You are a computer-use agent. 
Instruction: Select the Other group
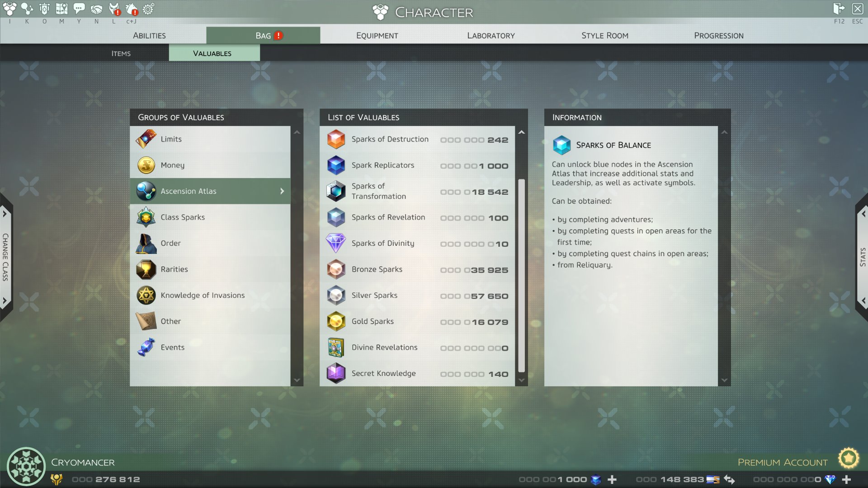[210, 321]
